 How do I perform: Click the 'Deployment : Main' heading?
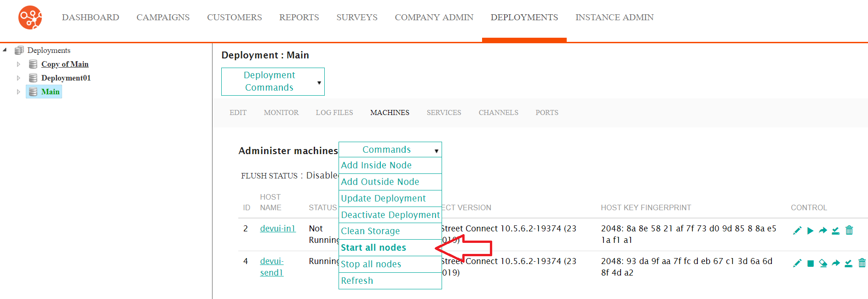(x=265, y=55)
